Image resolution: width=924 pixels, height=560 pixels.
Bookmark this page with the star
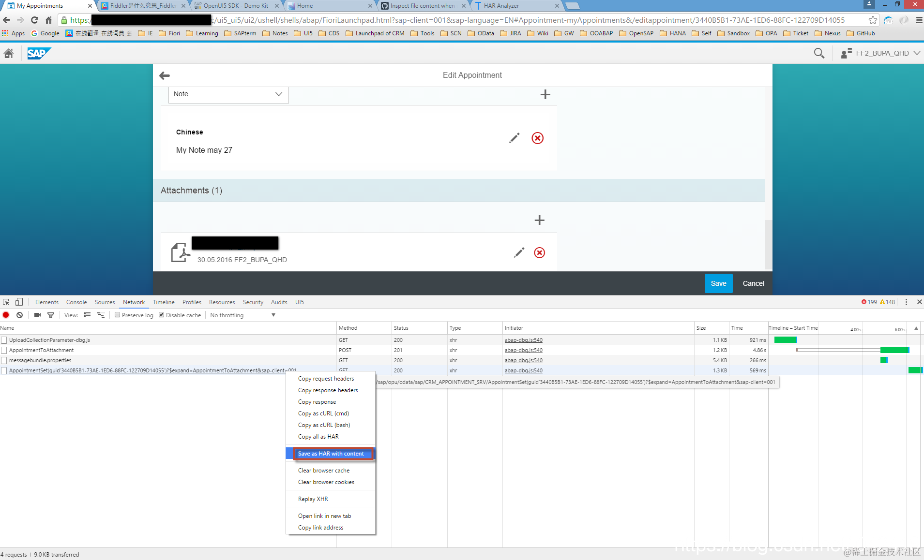click(873, 20)
